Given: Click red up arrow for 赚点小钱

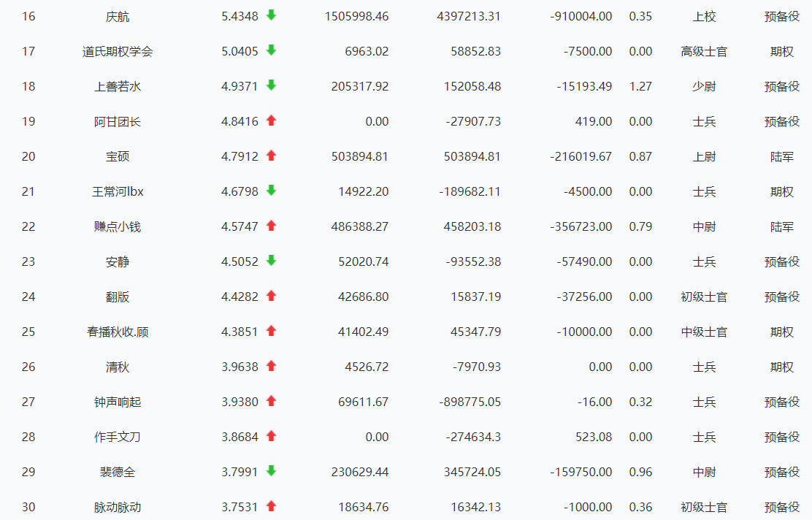Looking at the screenshot, I should pyautogui.click(x=271, y=226).
